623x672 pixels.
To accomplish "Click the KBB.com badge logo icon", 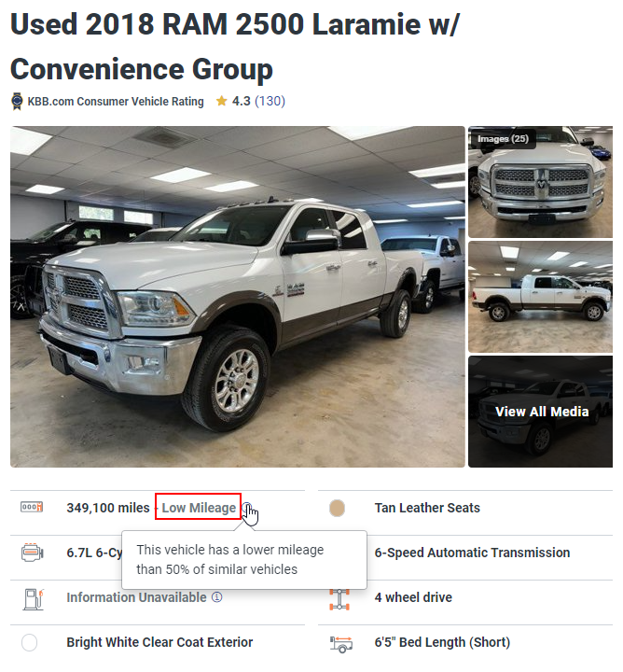I will click(17, 102).
